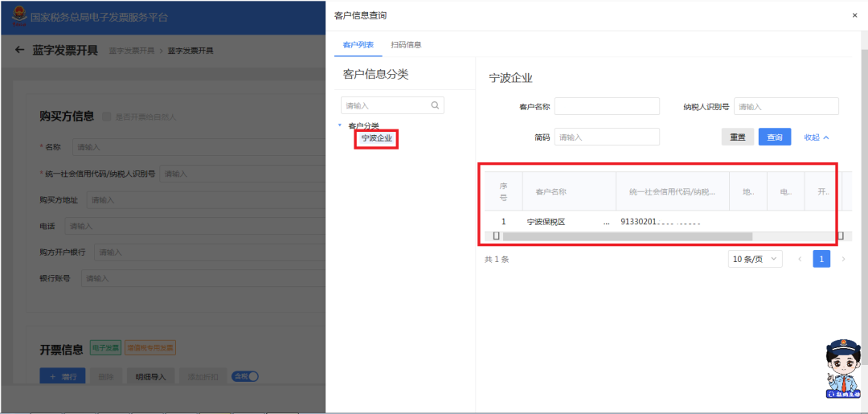This screenshot has height=414, width=868.
Task: Click the 添加折扣 button
Action: tap(203, 377)
